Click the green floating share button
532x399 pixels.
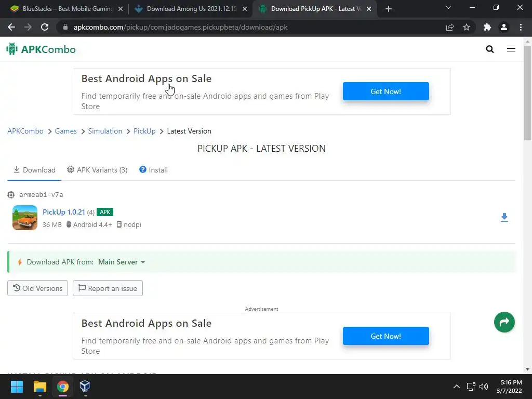(x=504, y=322)
